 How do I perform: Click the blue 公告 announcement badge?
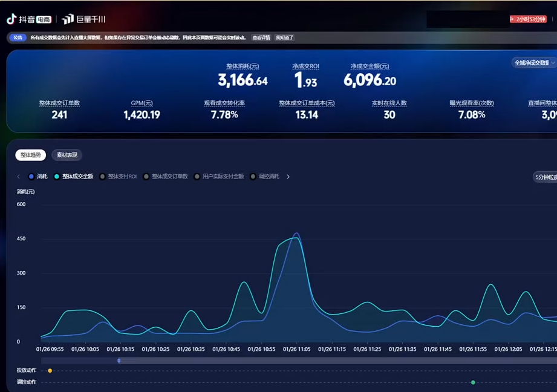[18, 38]
